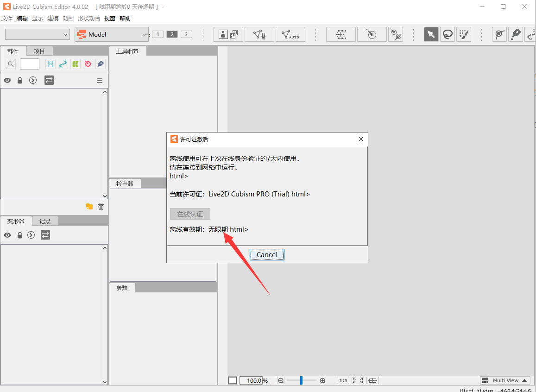Toggle edit level 3 button
Viewport: 536px width, 392px height.
(186, 34)
